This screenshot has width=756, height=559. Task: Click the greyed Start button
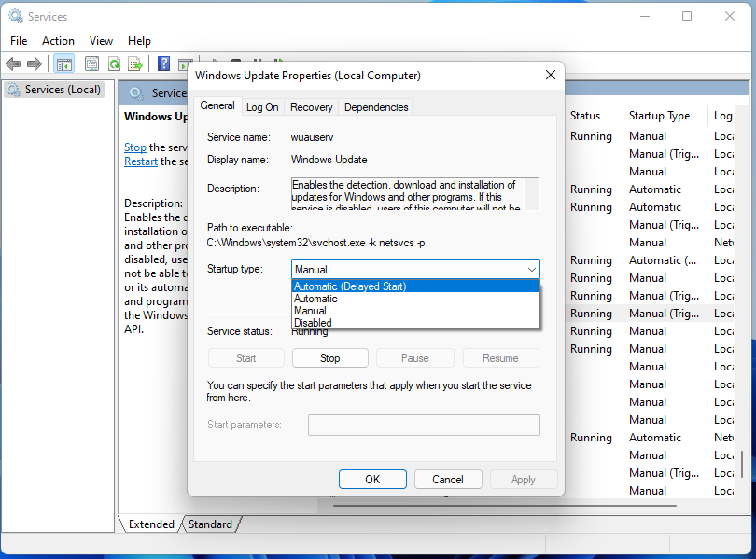(x=245, y=358)
